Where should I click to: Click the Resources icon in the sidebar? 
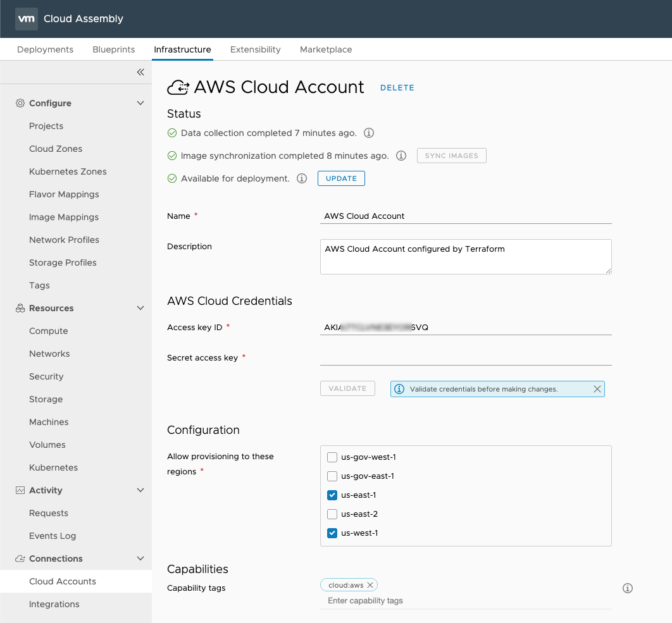20,308
